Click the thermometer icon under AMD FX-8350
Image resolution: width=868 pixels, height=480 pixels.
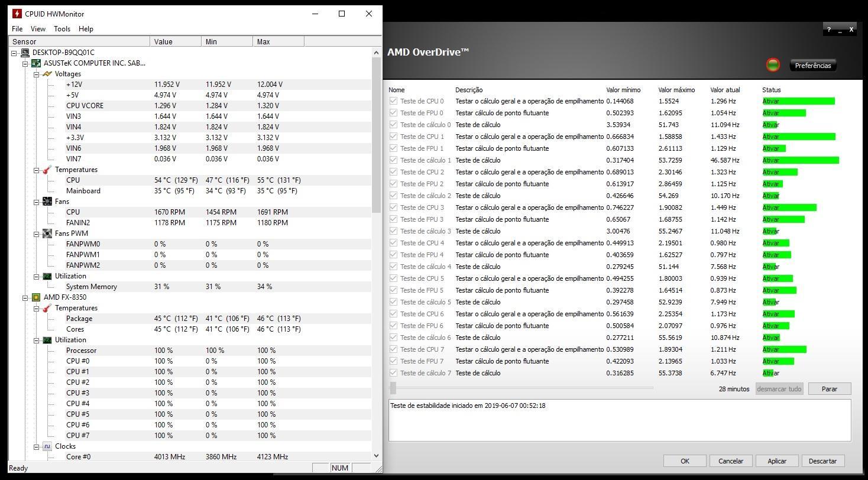[x=47, y=308]
